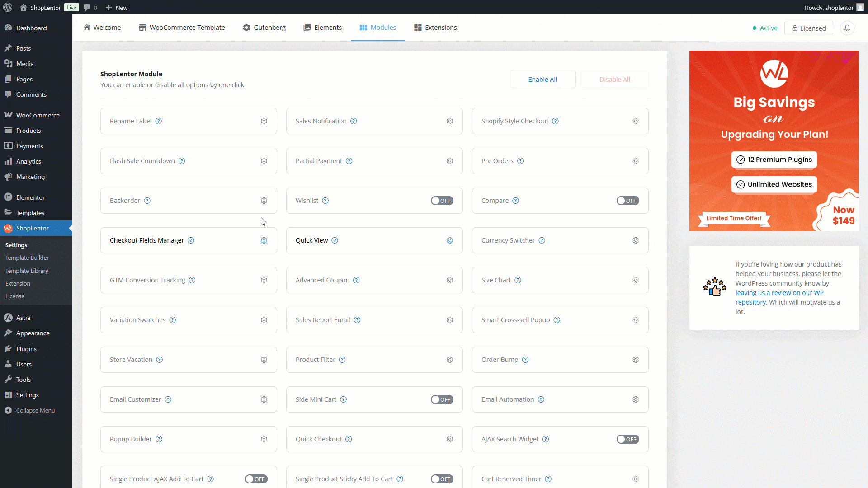Click the Enable All button
This screenshot has height=488, width=868.
[x=542, y=80]
